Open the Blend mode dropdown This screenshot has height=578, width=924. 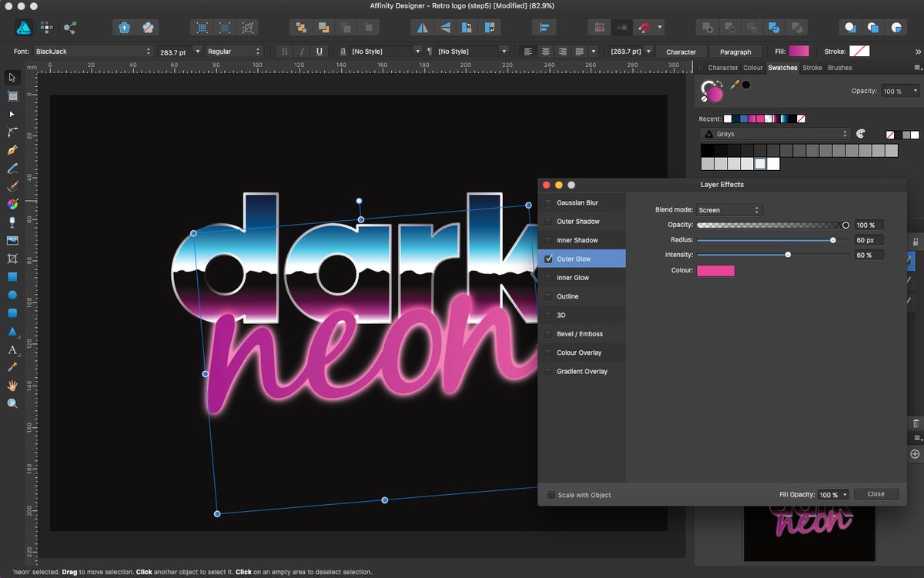[728, 209]
